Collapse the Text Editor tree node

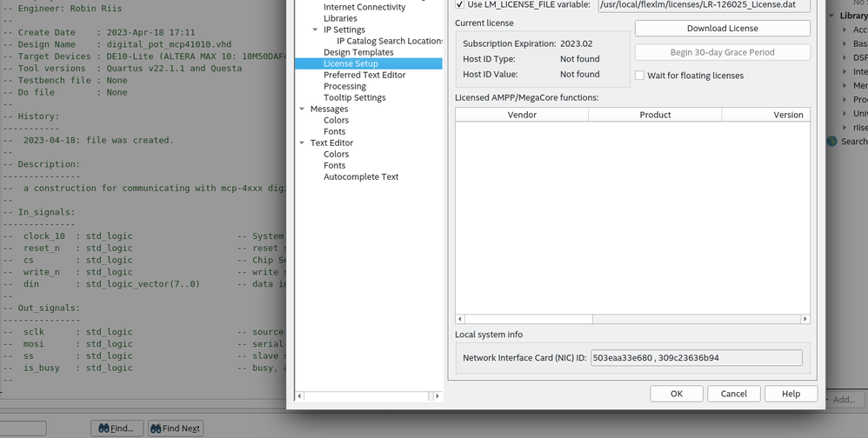[302, 143]
